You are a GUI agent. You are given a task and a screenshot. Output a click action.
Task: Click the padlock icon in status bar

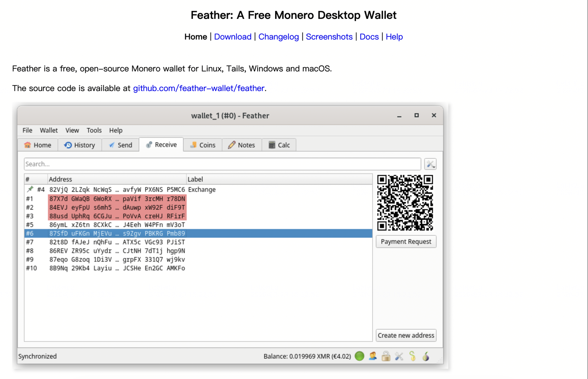pos(386,356)
